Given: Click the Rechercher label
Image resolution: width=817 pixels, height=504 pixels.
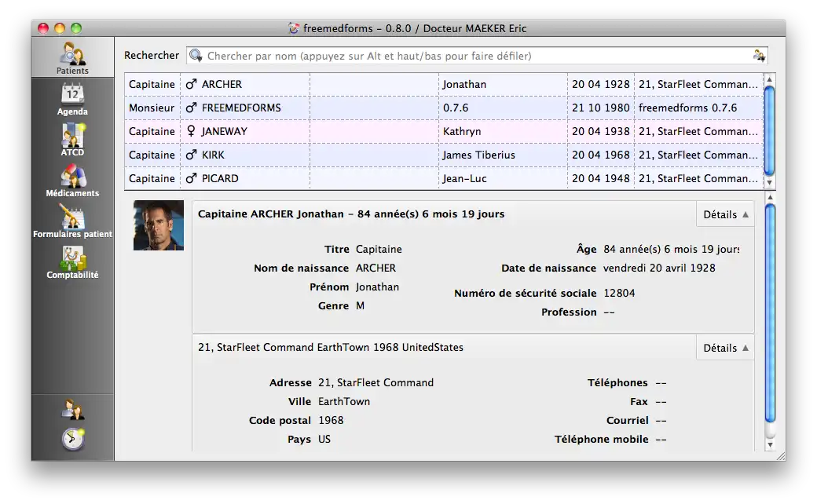Looking at the screenshot, I should 151,55.
